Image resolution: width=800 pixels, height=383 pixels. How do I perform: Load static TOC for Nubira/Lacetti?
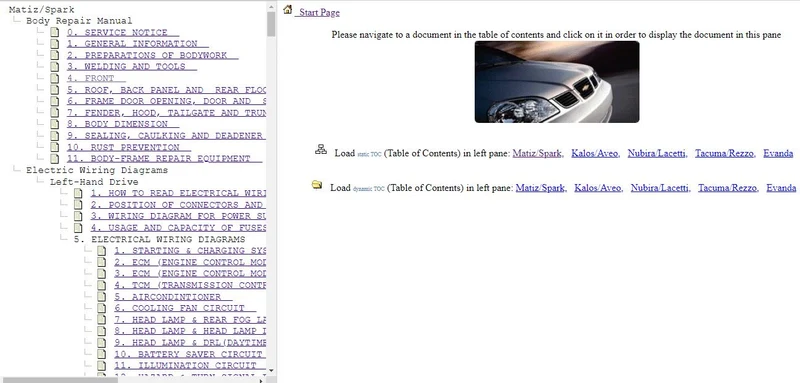click(657, 154)
